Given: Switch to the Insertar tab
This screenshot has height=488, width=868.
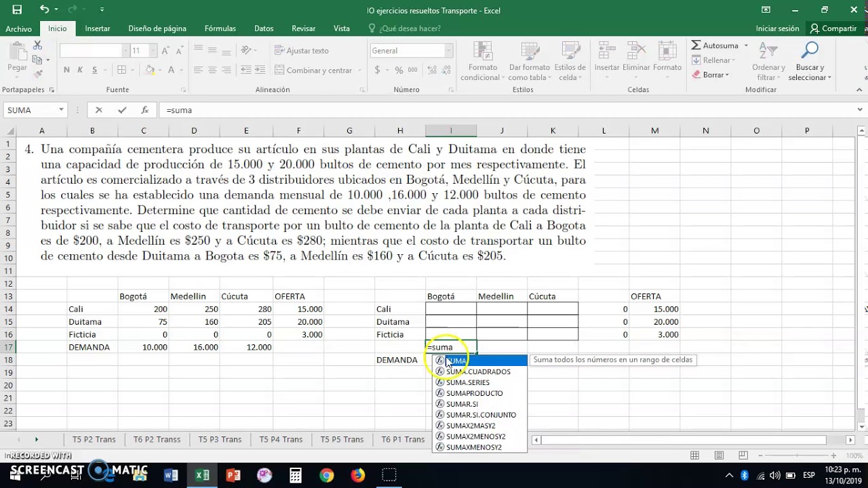Looking at the screenshot, I should click(98, 28).
